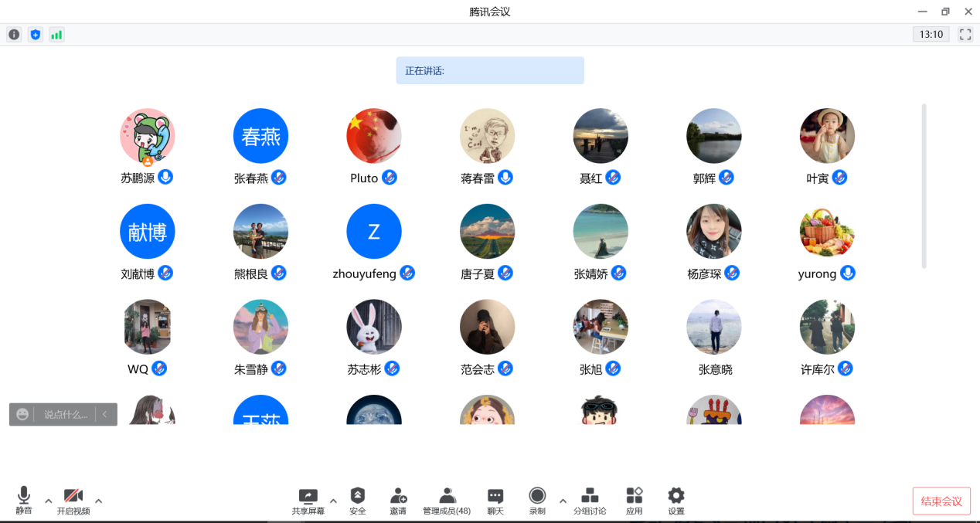
Task: Click the meeting info icon
Action: pos(14,35)
